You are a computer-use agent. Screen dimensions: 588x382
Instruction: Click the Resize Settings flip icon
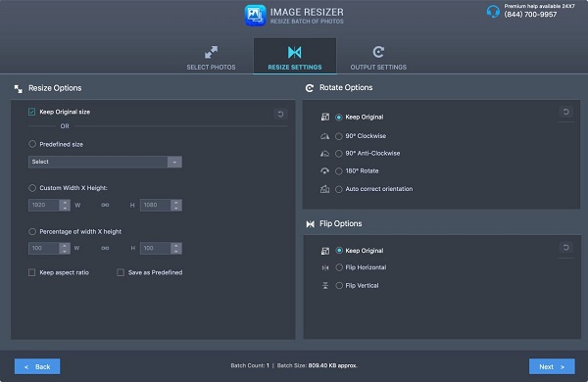[x=294, y=52]
